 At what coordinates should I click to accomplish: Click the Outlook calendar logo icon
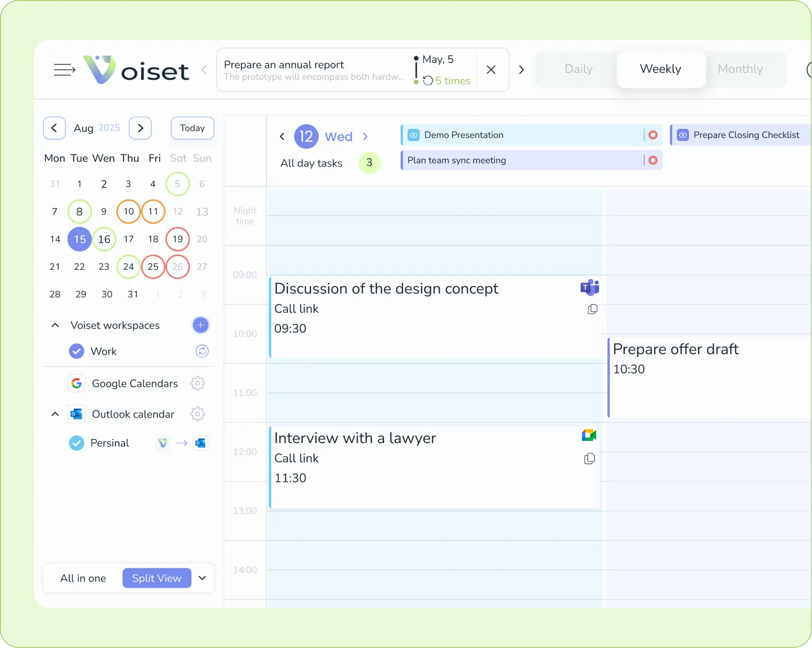[77, 414]
